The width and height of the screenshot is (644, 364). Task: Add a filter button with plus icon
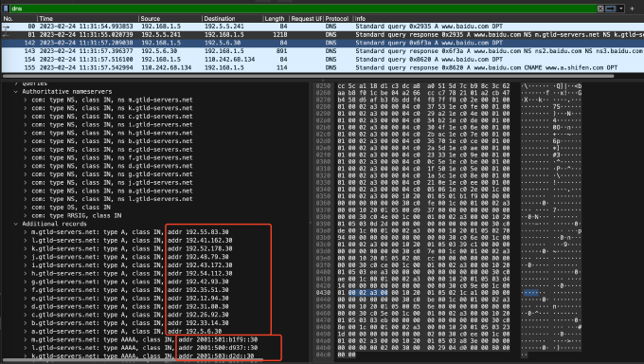pyautogui.click(x=632, y=9)
